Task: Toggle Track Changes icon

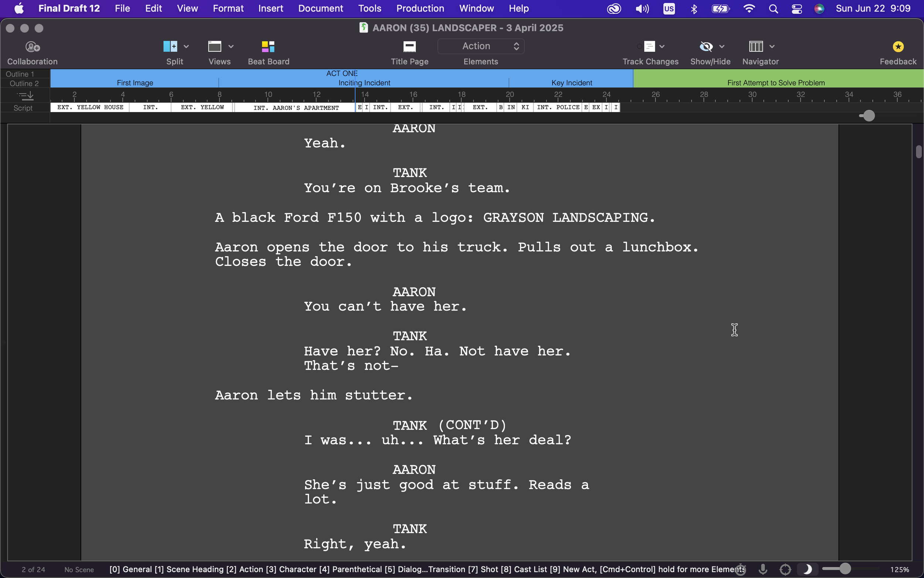Action: 649,47
